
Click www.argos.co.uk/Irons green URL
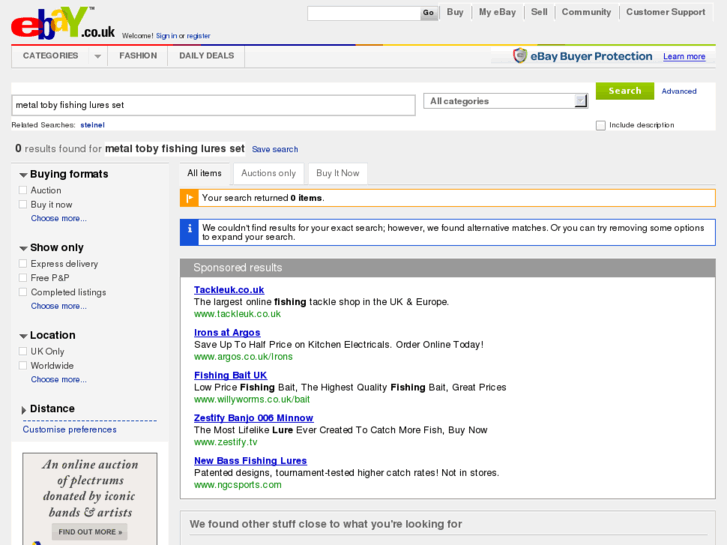pyautogui.click(x=243, y=357)
